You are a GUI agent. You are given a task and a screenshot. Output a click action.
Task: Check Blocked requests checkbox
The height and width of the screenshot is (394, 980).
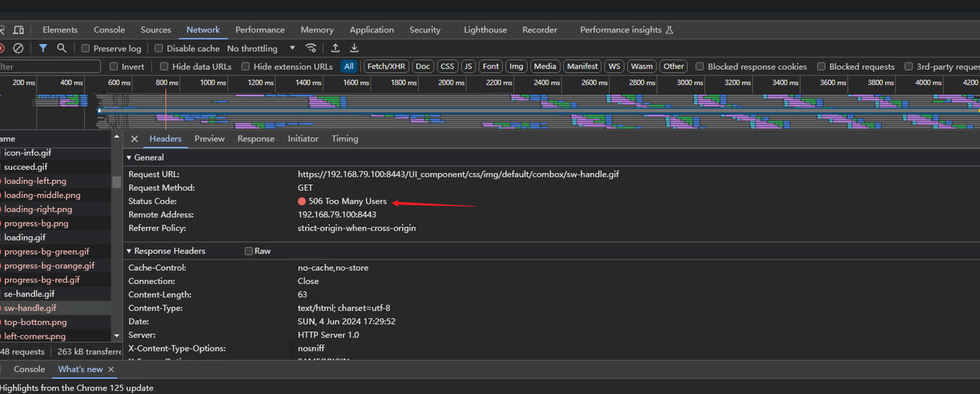[821, 67]
